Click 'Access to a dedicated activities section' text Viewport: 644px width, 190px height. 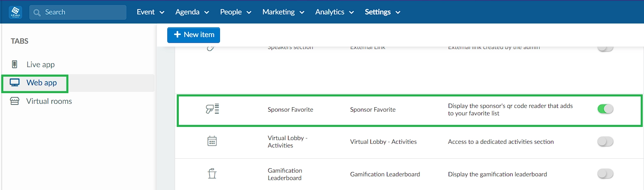(x=501, y=142)
